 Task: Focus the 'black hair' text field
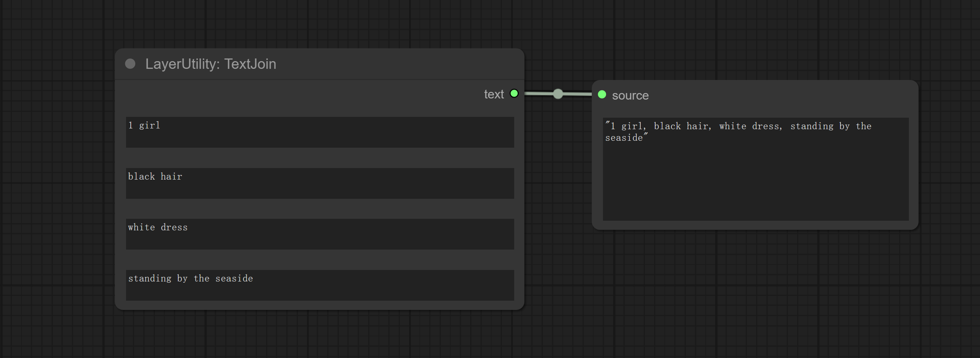[320, 183]
